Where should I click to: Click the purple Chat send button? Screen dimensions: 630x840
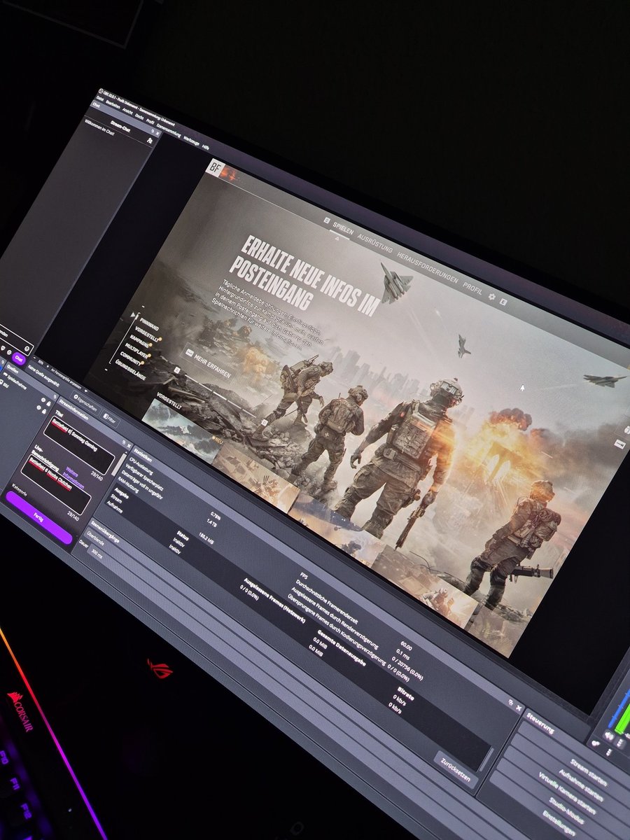tap(19, 358)
